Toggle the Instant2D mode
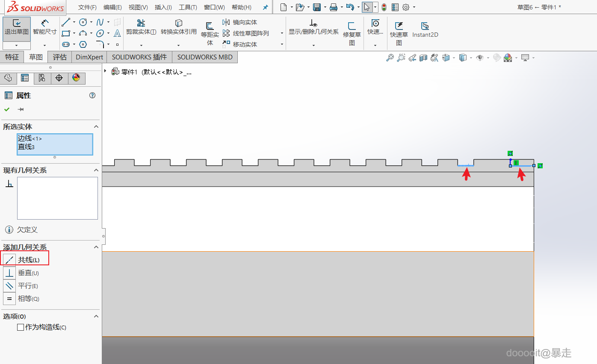Viewport: 597px width, 364px height. click(425, 29)
